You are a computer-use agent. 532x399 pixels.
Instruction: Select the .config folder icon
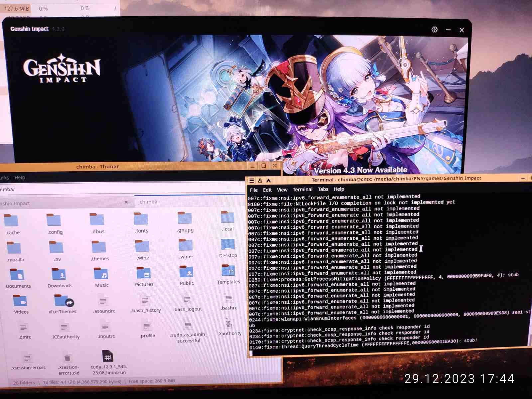click(x=54, y=220)
